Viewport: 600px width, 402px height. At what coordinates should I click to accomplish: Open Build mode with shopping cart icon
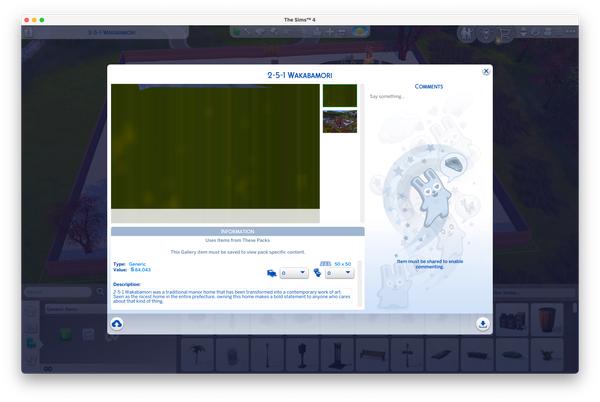504,34
